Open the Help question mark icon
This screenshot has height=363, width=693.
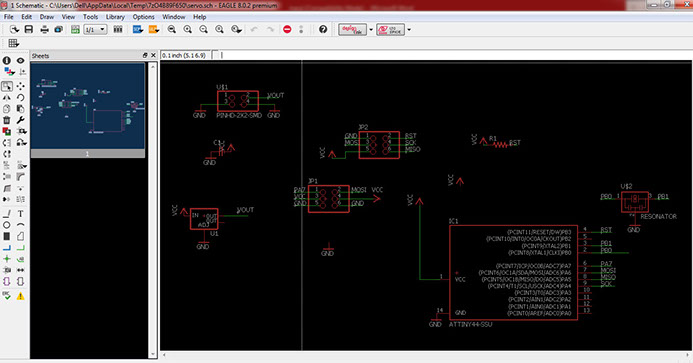[x=323, y=30]
